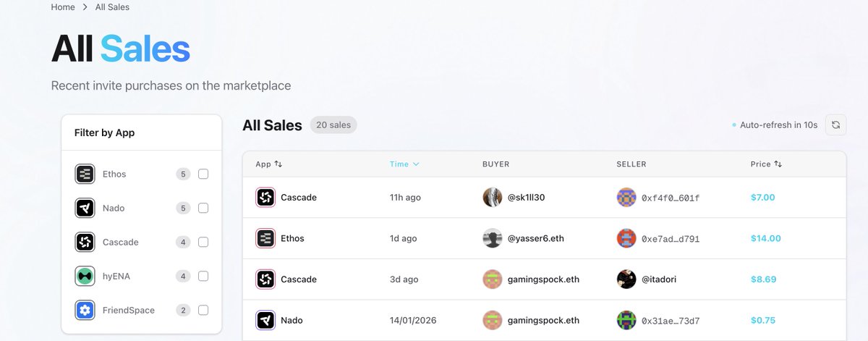Click the hyENA app icon in filter panel
868x341 pixels.
tap(85, 276)
